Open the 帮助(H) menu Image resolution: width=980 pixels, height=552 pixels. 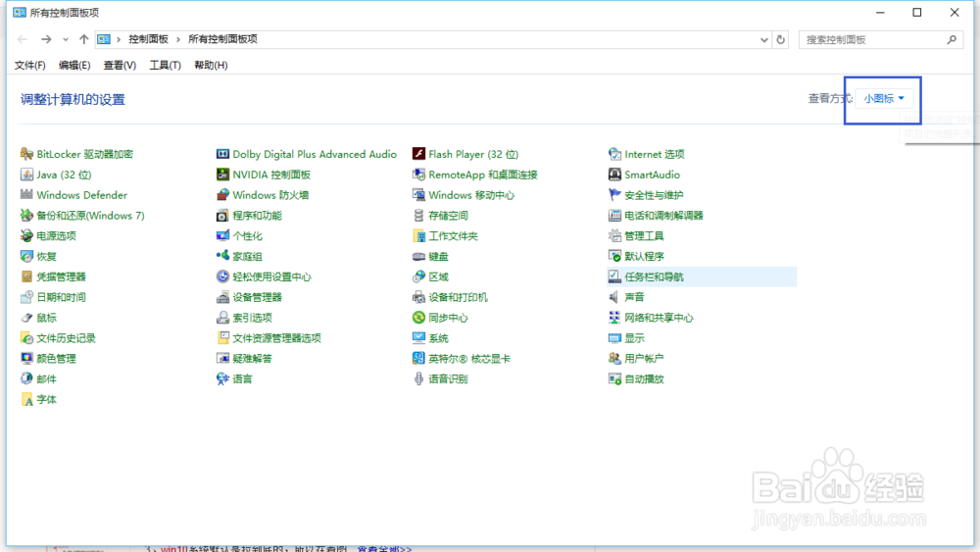pyautogui.click(x=211, y=65)
